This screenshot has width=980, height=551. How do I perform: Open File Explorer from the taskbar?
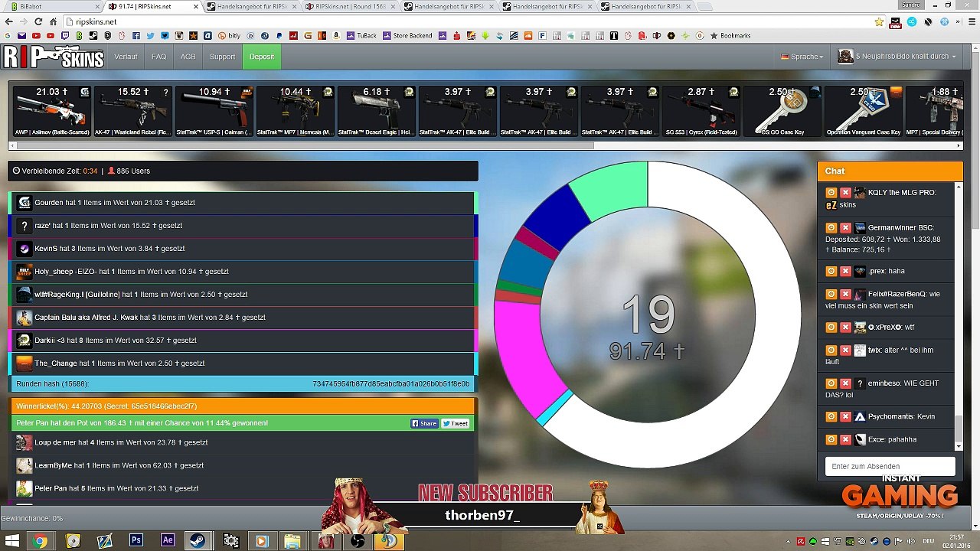292,540
